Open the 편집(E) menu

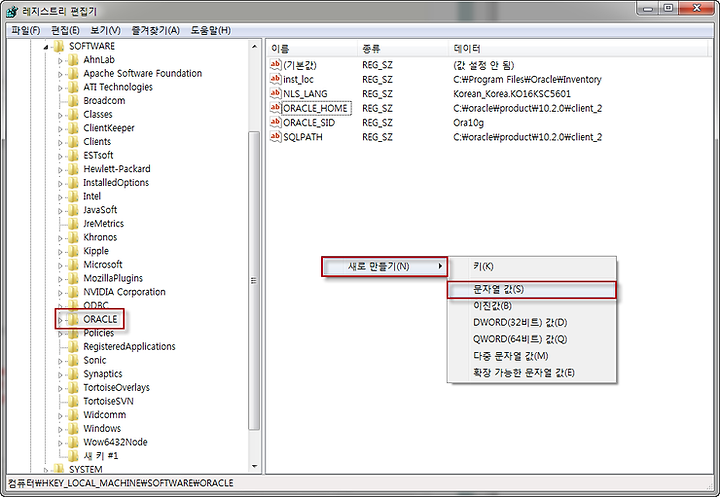(x=65, y=31)
